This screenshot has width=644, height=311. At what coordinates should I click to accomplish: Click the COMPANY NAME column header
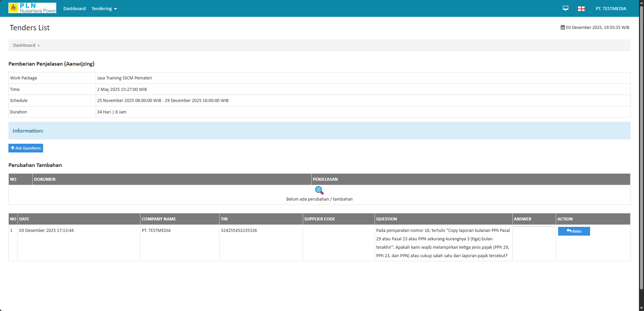[159, 219]
